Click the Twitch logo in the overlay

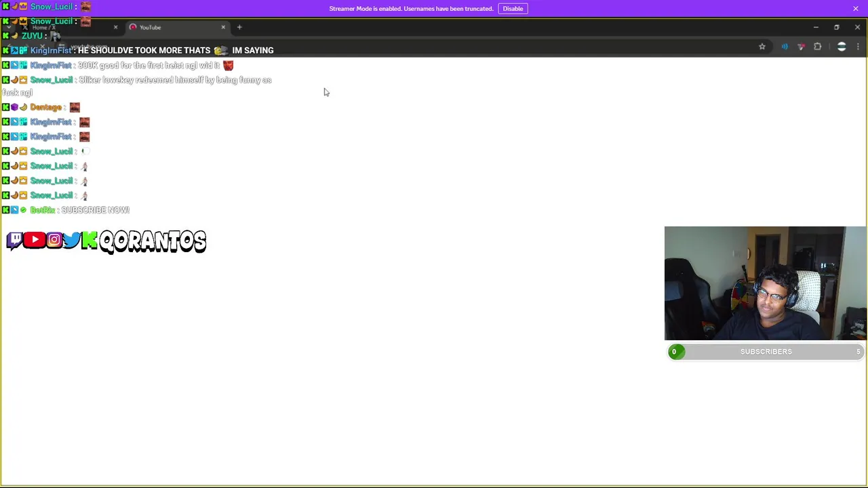point(15,241)
